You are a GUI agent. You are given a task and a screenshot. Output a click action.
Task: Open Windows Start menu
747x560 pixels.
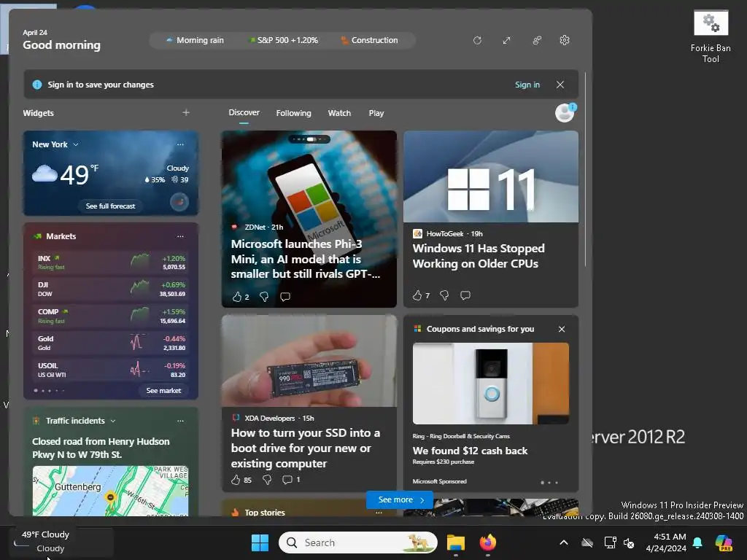pyautogui.click(x=260, y=542)
